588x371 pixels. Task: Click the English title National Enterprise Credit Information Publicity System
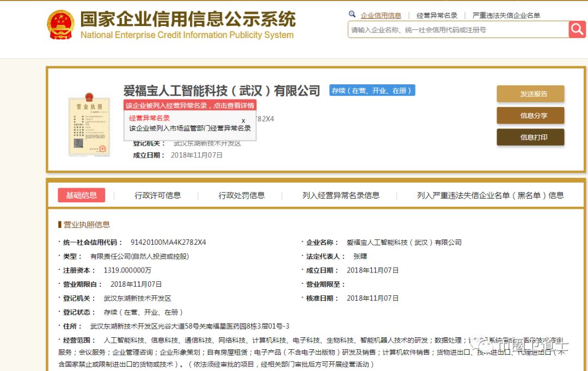187,35
